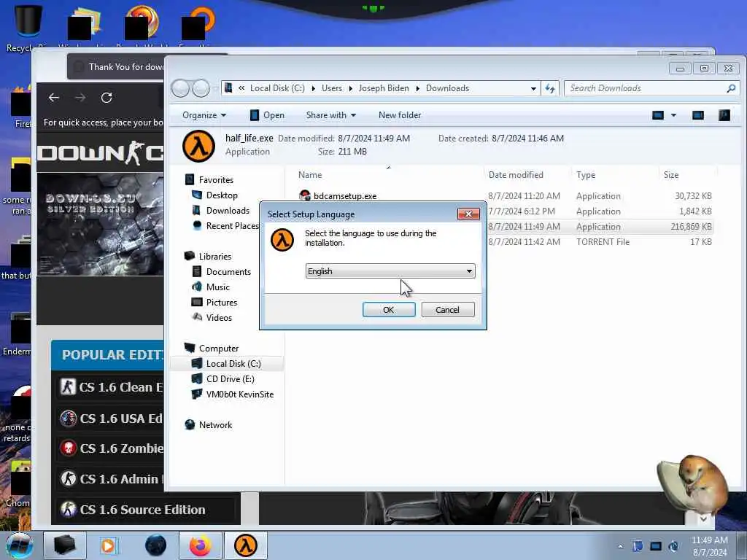Open CS 1.6 Admin edition link

click(x=112, y=478)
